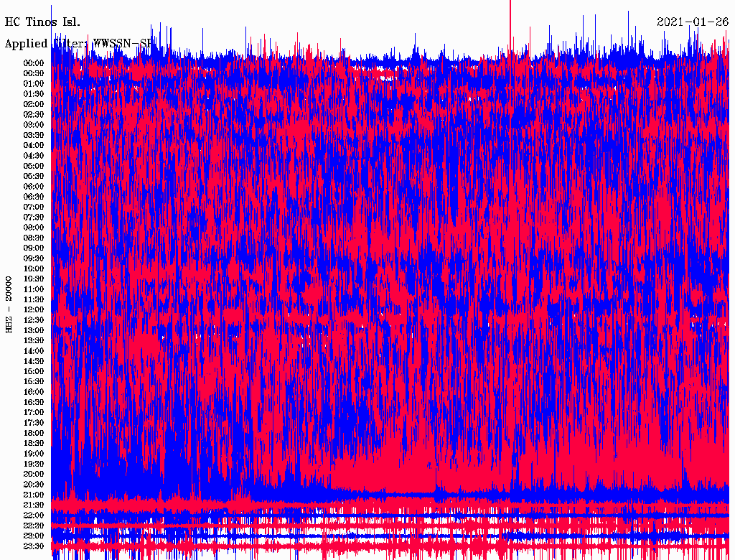Select the 17:00 time label
This screenshot has width=735, height=560.
click(33, 413)
